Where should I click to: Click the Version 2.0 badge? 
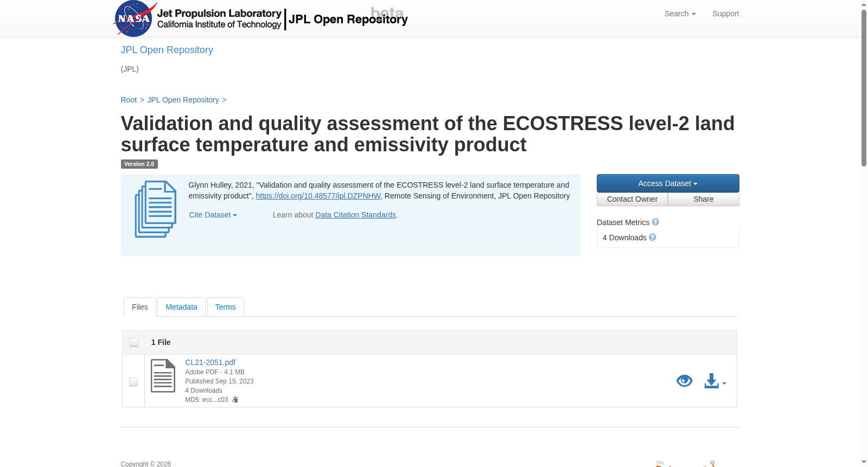pos(139,164)
